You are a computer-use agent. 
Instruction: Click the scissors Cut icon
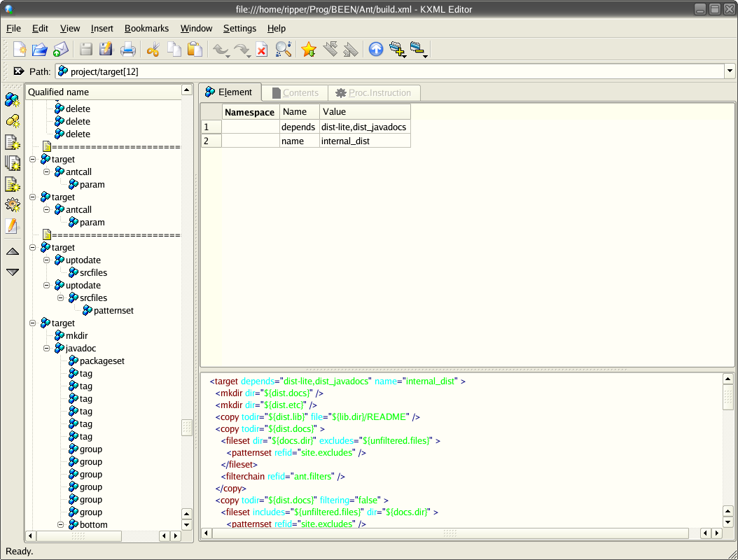[x=153, y=50]
